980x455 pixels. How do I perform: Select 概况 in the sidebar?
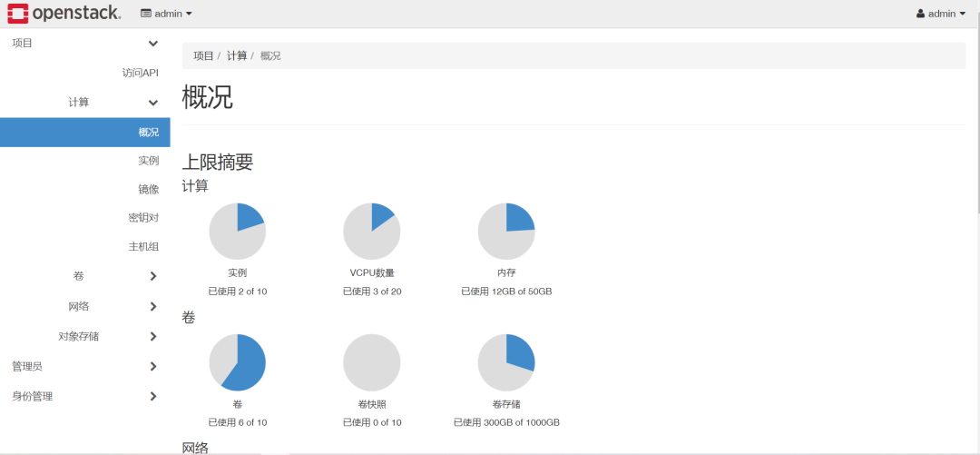pyautogui.click(x=148, y=133)
